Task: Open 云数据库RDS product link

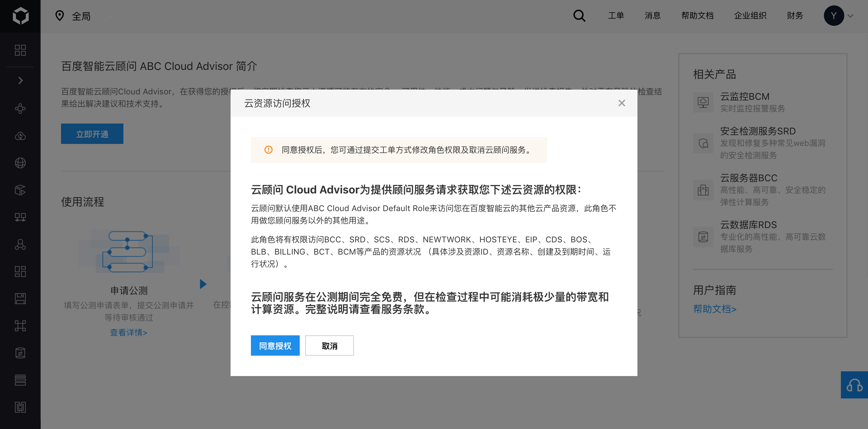Action: (748, 225)
